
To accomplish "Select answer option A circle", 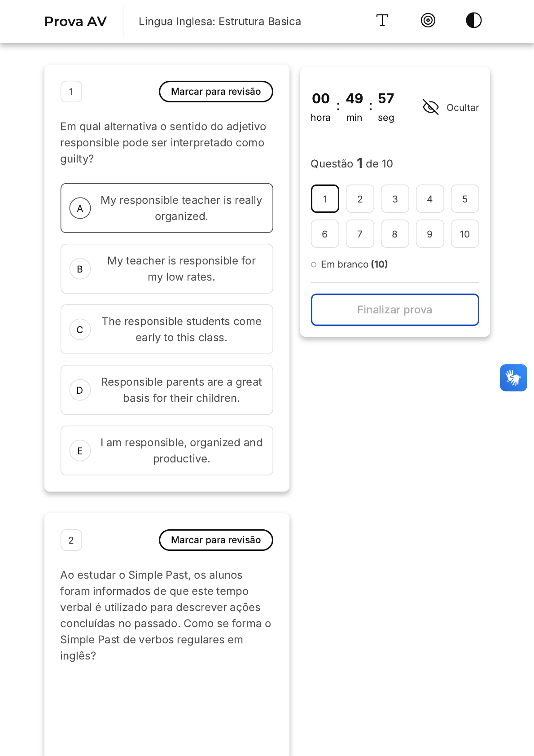I will [80, 208].
